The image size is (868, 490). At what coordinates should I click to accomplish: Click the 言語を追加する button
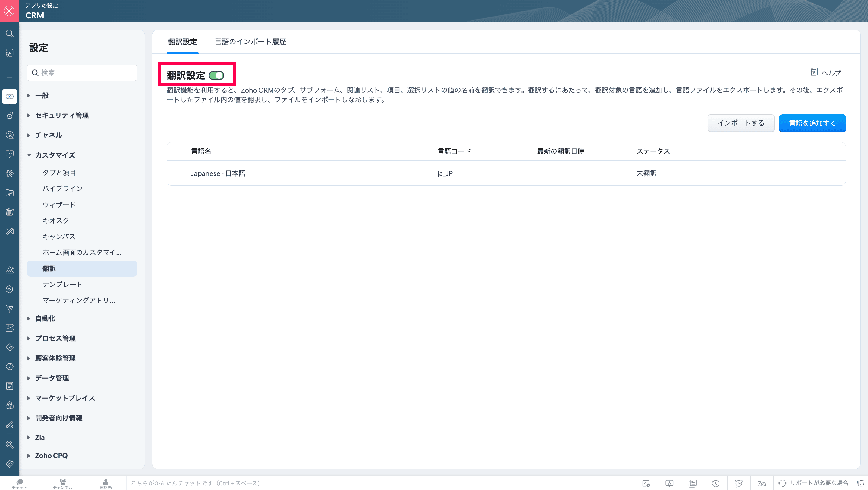tap(812, 123)
